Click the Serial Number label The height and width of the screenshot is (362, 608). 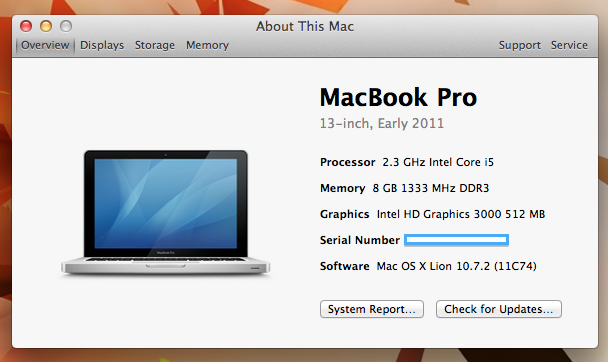click(x=359, y=240)
